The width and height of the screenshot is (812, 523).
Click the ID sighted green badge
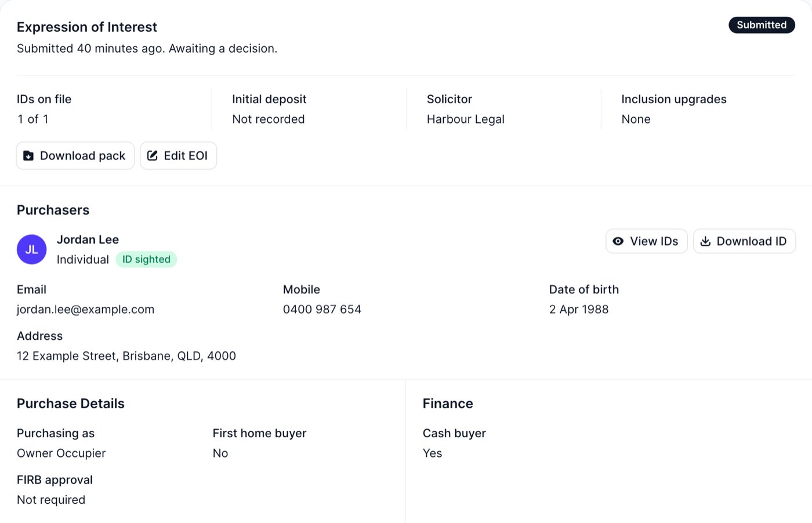click(146, 259)
